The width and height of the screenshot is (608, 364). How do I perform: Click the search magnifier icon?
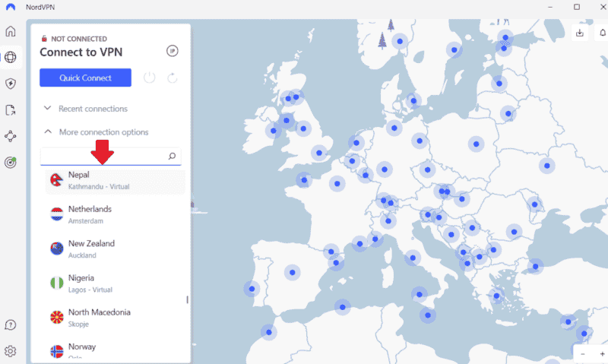172,156
